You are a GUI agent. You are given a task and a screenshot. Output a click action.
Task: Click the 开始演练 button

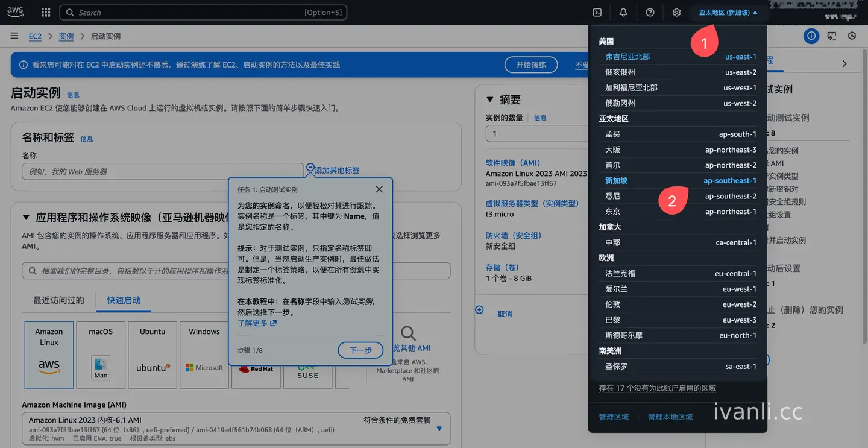tap(531, 65)
